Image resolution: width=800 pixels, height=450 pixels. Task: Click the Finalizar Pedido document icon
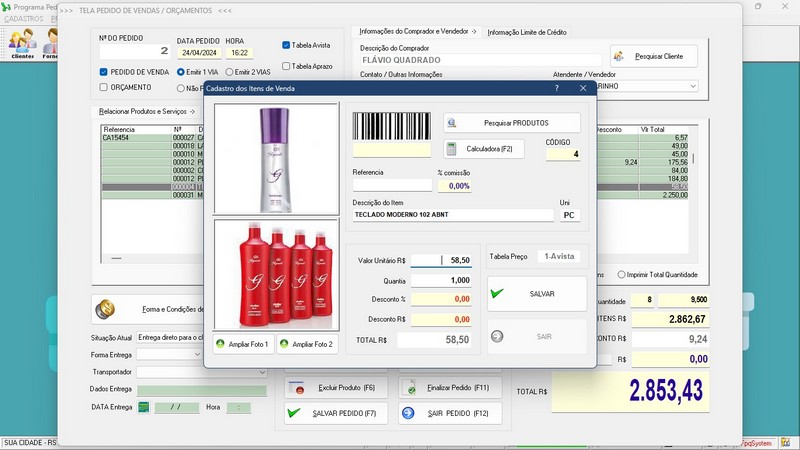click(x=409, y=388)
